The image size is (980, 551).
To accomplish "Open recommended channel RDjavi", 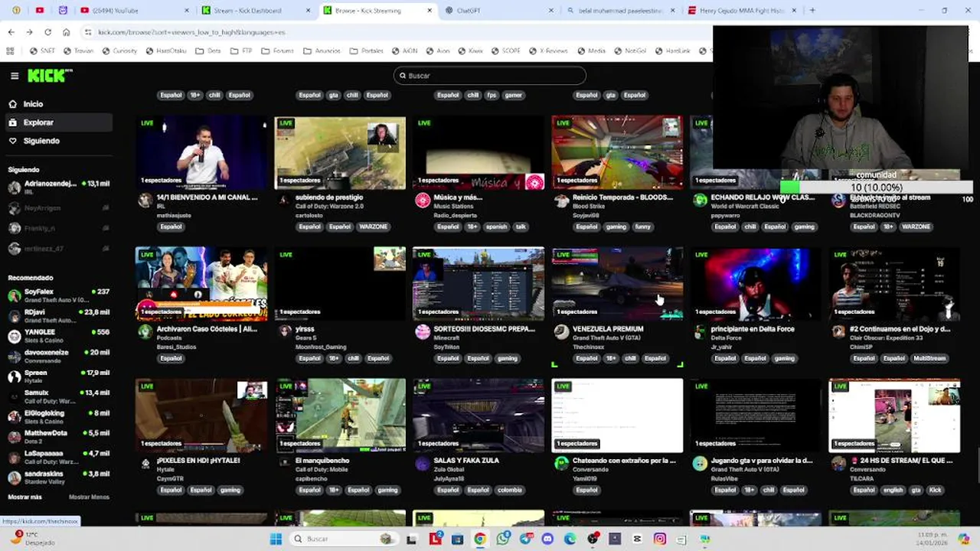I will pos(58,315).
